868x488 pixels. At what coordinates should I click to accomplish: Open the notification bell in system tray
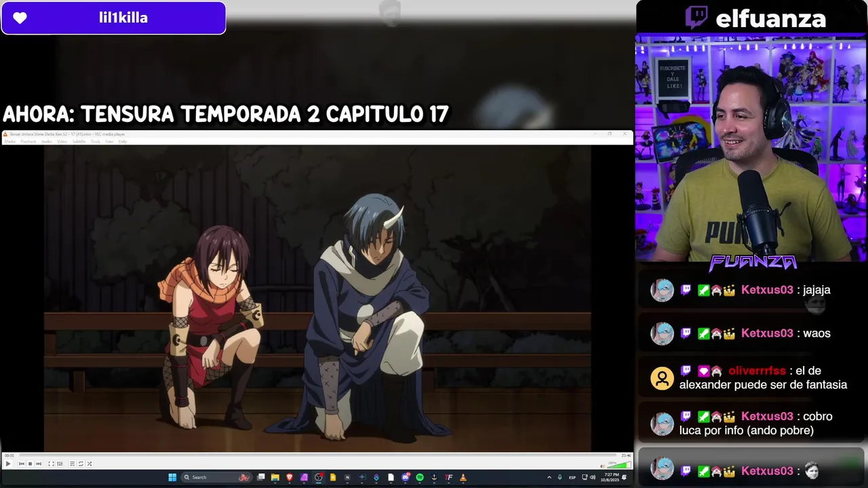coord(625,477)
